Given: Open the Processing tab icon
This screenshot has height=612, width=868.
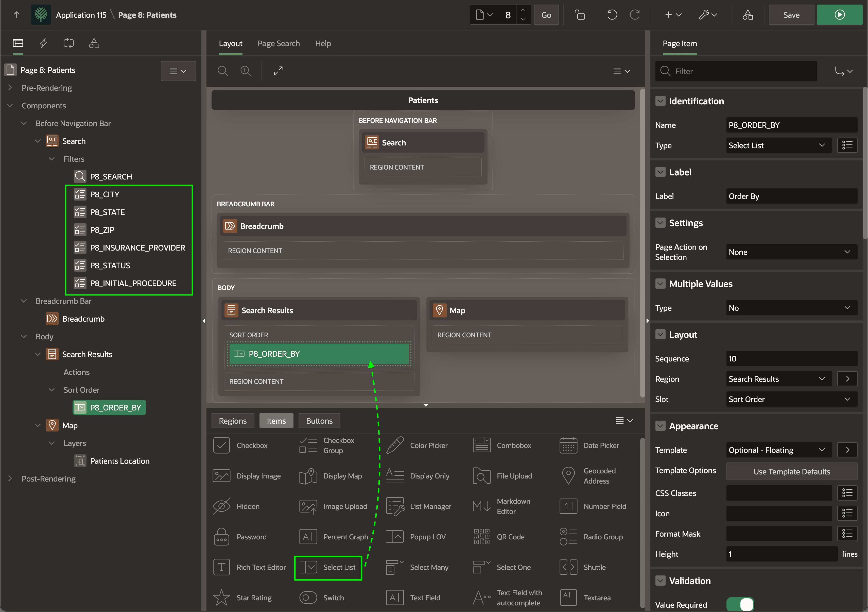Looking at the screenshot, I should (68, 43).
